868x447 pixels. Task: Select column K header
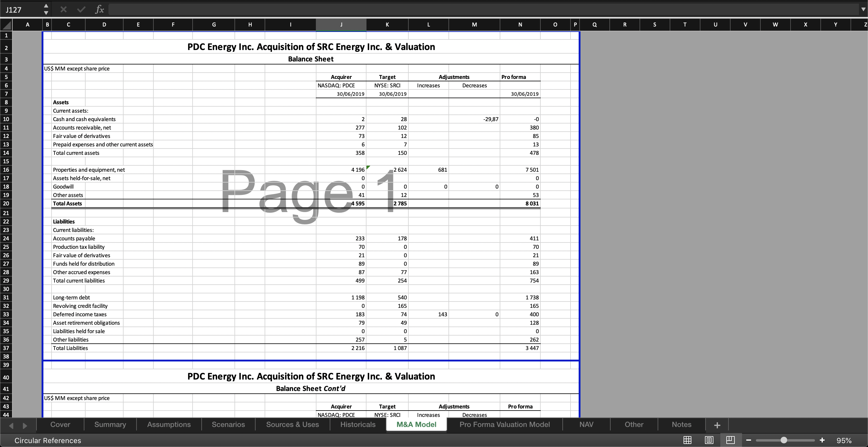387,25
